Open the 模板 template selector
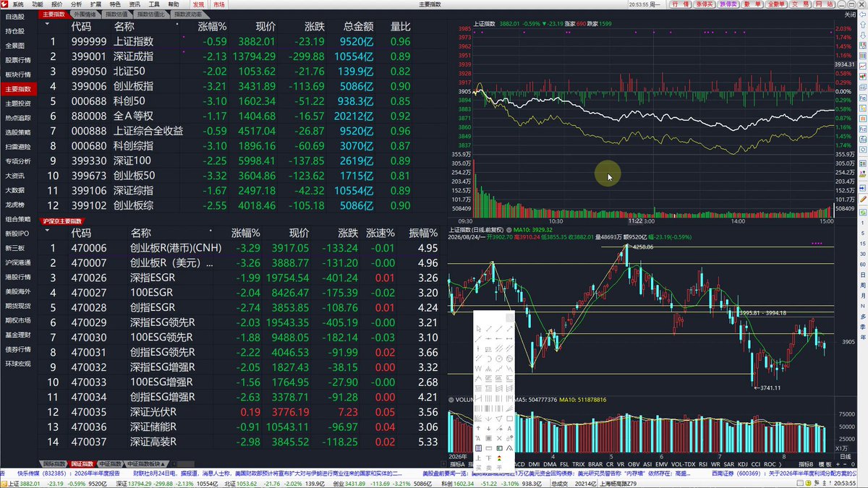 (x=825, y=464)
